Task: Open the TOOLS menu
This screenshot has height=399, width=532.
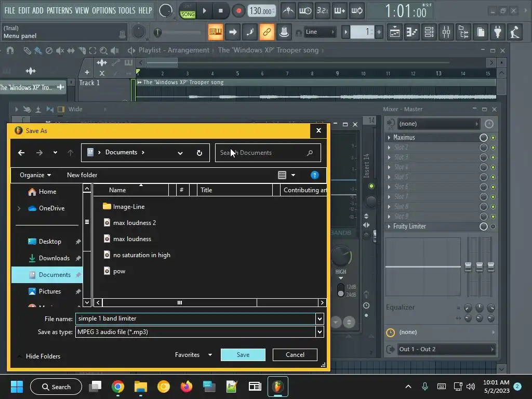Action: (x=127, y=10)
